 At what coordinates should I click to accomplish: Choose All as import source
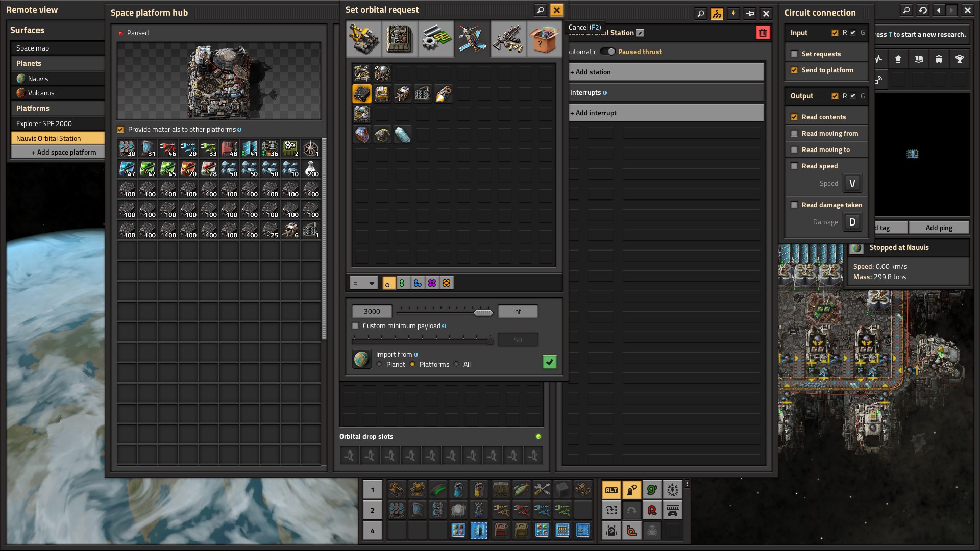(456, 364)
